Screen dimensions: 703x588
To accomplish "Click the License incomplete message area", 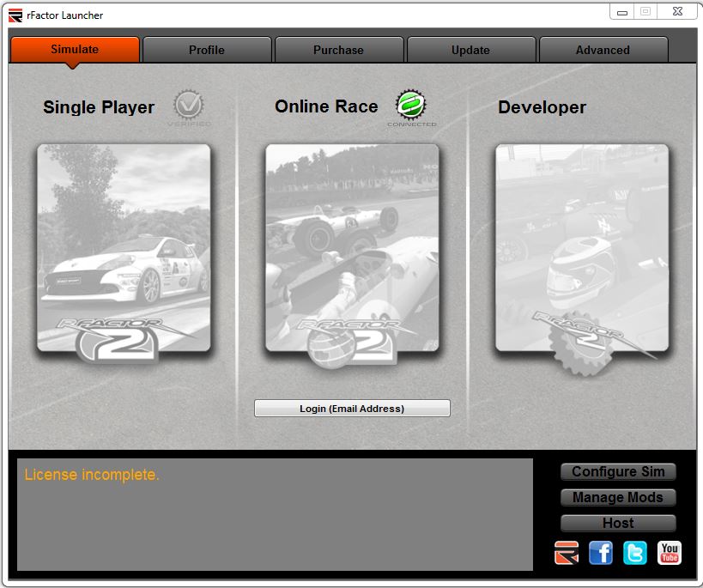I will coord(275,514).
